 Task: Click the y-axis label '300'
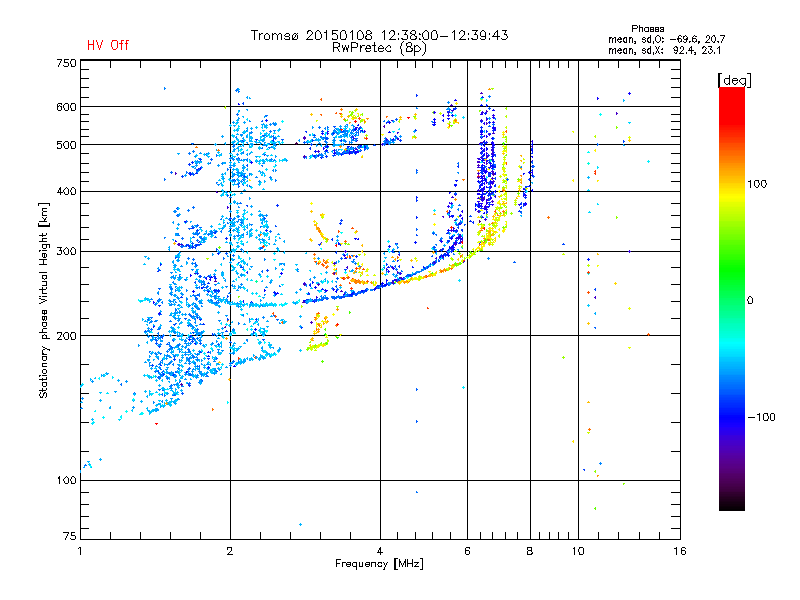(66, 251)
